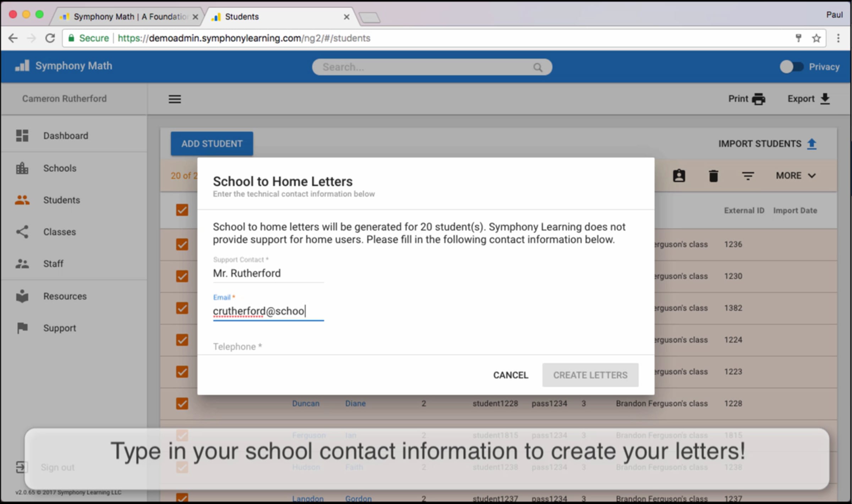
Task: Click CANCEL in the letters dialog
Action: tap(510, 375)
